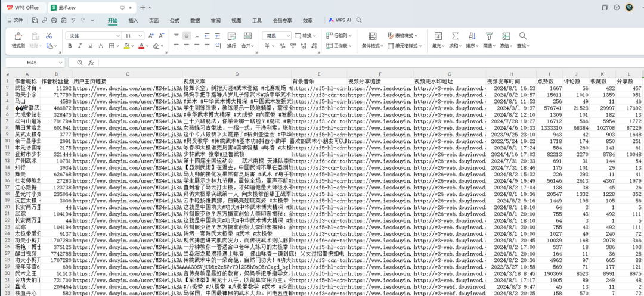Open the Convert (转换) dropdown
Viewport: 644px width, 296px height.
[x=306, y=36]
